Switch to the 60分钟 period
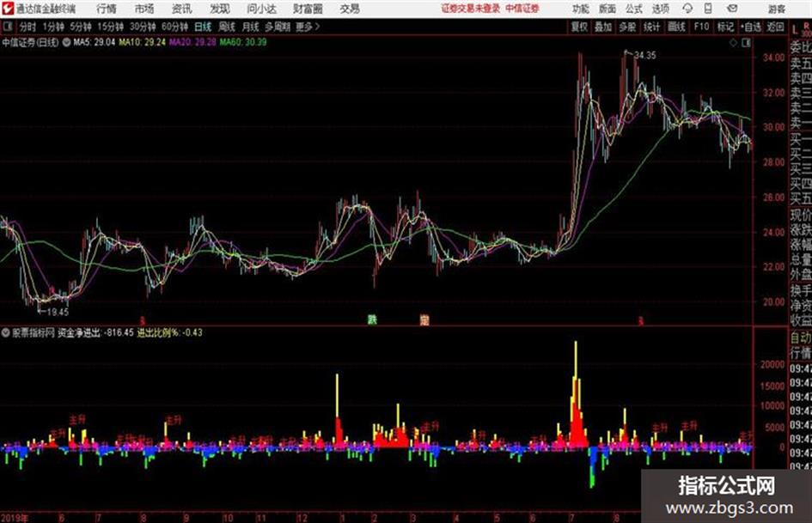 click(x=175, y=27)
